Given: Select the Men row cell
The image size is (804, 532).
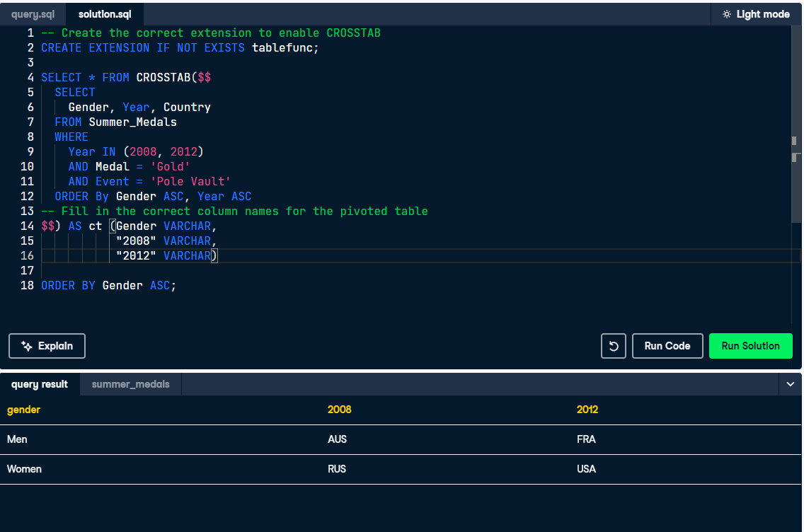Looking at the screenshot, I should [x=17, y=439].
